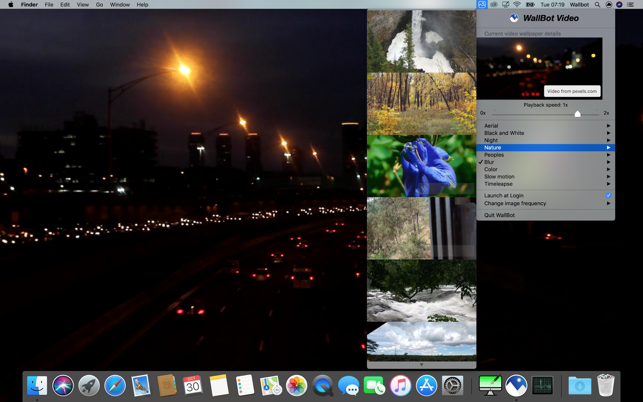Open App Store icon in Dock
Viewport: 643px width, 402px height.
(x=426, y=386)
